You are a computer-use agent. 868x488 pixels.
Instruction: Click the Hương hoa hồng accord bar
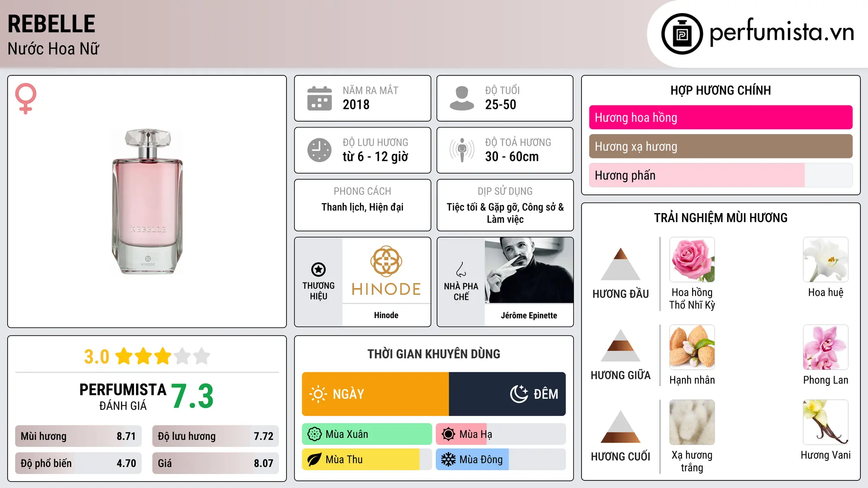[x=721, y=117]
